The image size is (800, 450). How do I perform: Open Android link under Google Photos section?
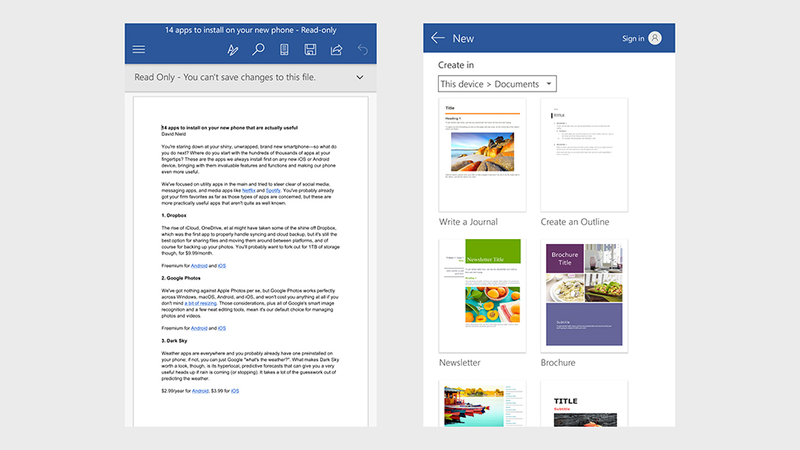[199, 328]
